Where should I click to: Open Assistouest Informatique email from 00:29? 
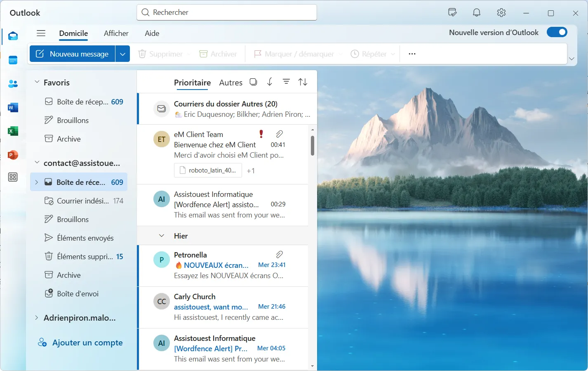click(223, 205)
